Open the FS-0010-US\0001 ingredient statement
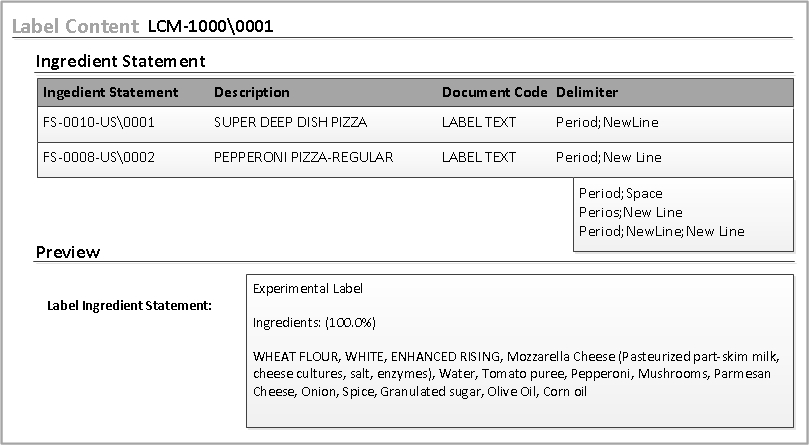Viewport: 809px width, 445px height. [x=98, y=123]
